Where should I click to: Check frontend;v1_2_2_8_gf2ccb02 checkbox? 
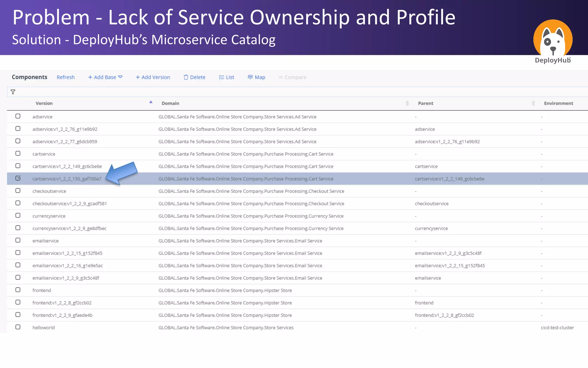point(18,302)
